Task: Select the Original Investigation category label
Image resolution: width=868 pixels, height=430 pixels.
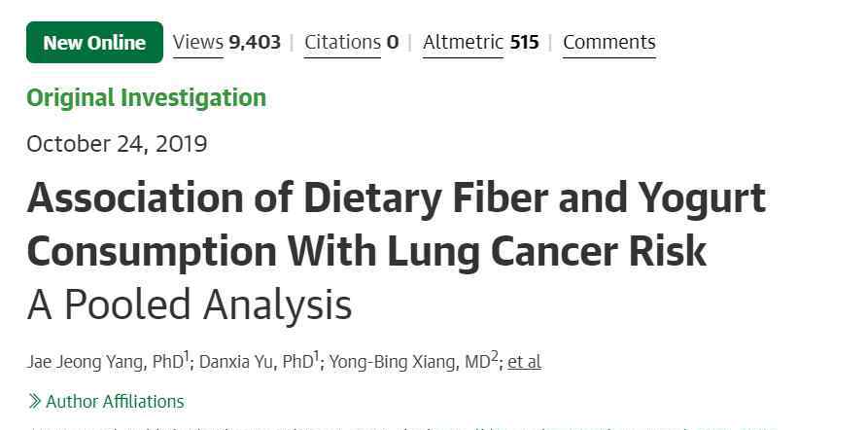Action: click(147, 97)
